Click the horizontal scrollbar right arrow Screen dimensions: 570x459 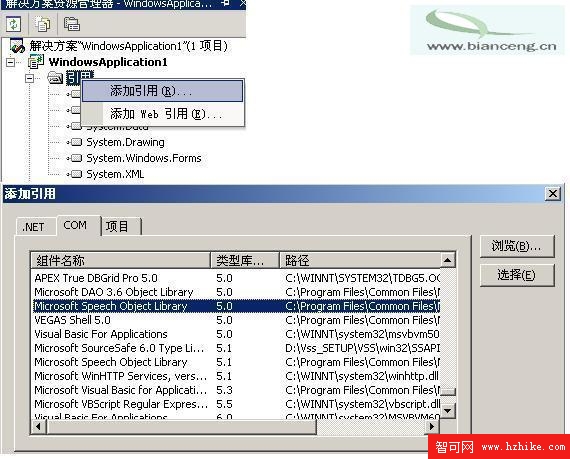point(432,426)
